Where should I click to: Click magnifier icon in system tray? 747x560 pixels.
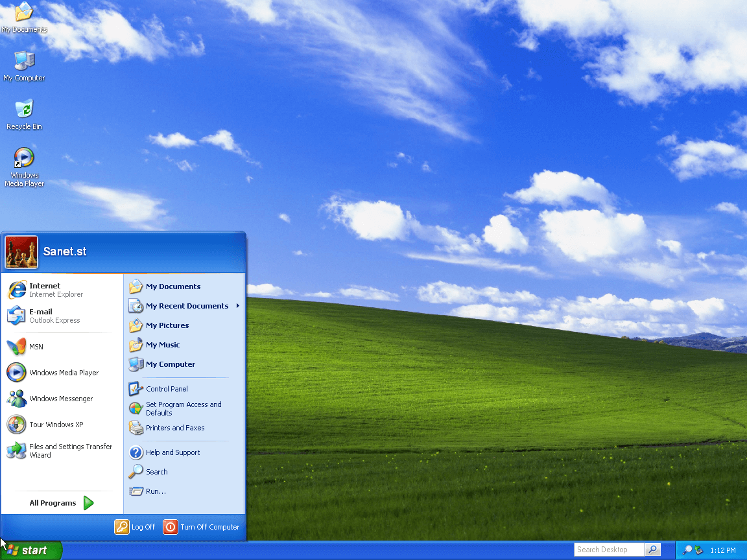687,550
